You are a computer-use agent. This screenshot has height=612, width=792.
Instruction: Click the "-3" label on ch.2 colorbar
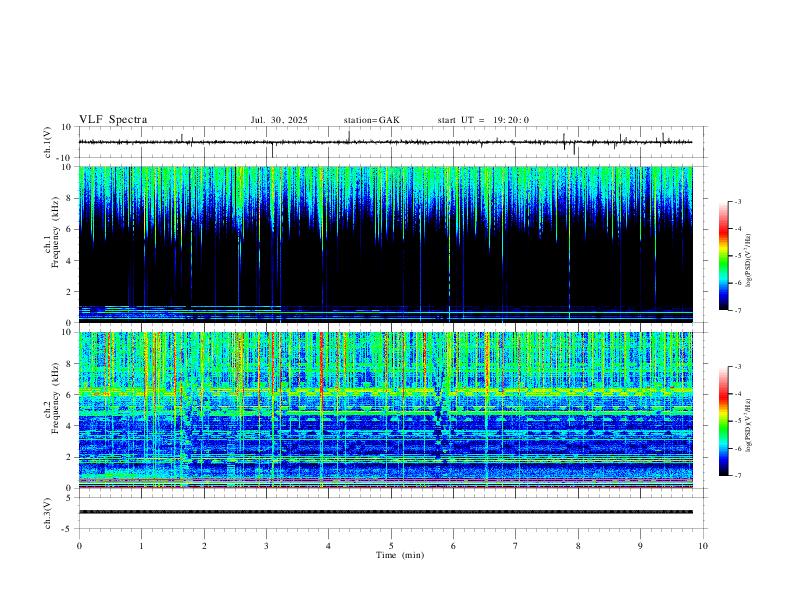pyautogui.click(x=738, y=367)
